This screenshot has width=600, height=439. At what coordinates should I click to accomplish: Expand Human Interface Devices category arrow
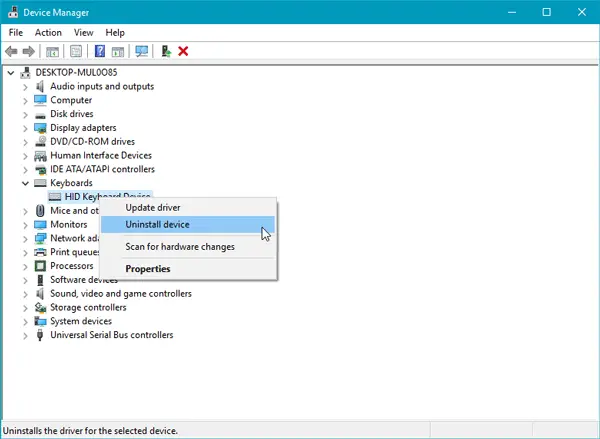pos(25,156)
